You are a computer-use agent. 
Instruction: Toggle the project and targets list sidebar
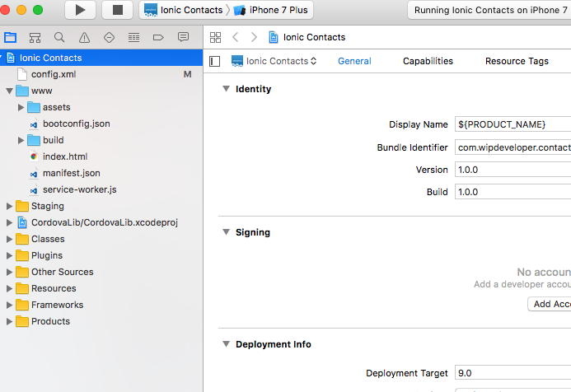pyautogui.click(x=215, y=61)
